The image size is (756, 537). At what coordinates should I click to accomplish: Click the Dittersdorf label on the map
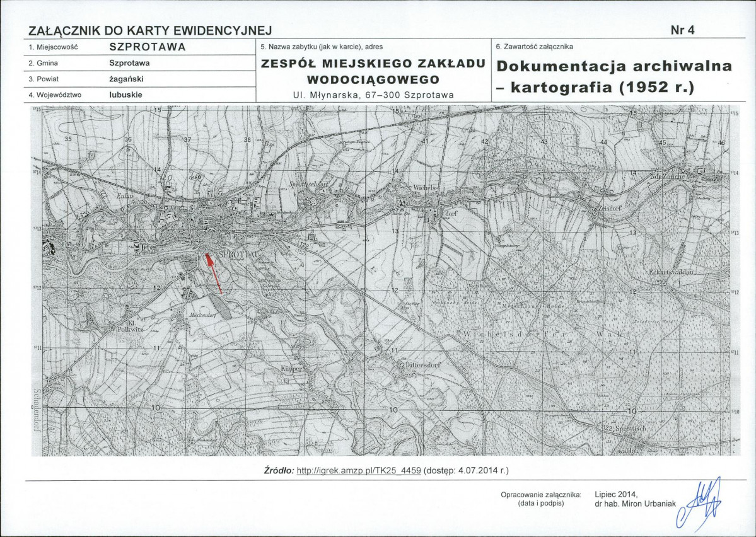[x=422, y=365]
